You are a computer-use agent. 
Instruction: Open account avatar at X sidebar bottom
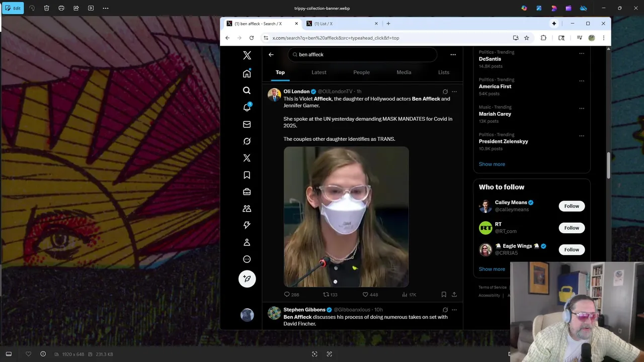[247, 315]
